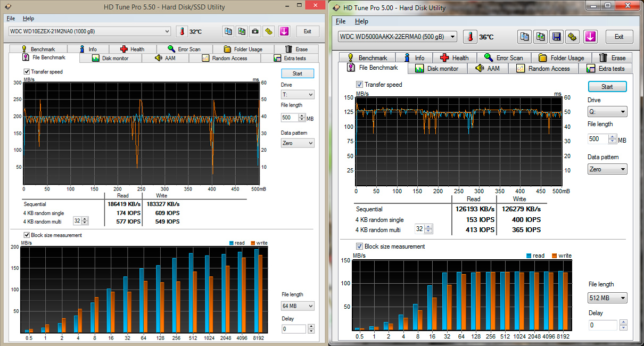Expand the Drive letter Q: dropdown
The width and height of the screenshot is (644, 346).
tap(607, 112)
